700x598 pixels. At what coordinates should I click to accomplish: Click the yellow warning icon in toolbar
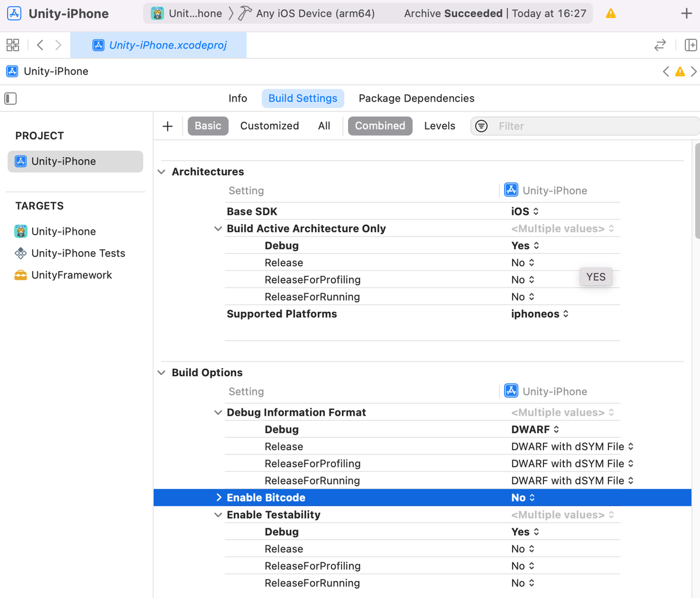611,13
